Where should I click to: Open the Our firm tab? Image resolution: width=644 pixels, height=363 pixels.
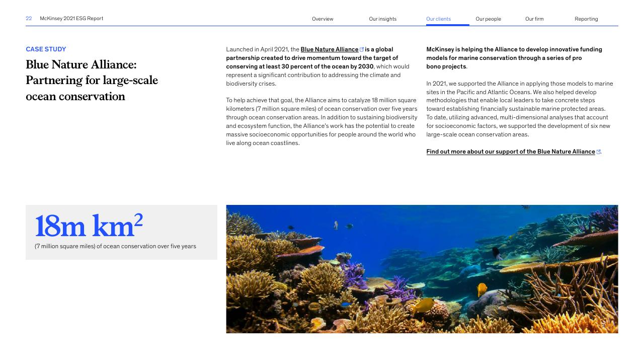point(534,19)
